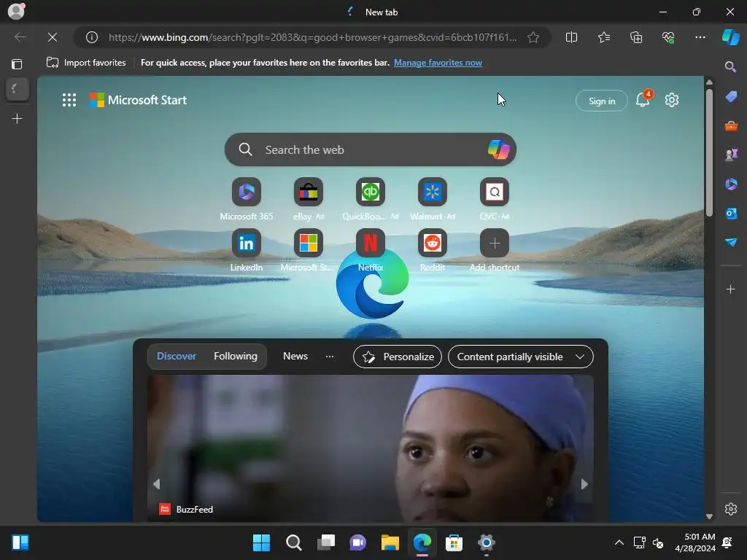Go to next story with right arrow

pos(584,484)
